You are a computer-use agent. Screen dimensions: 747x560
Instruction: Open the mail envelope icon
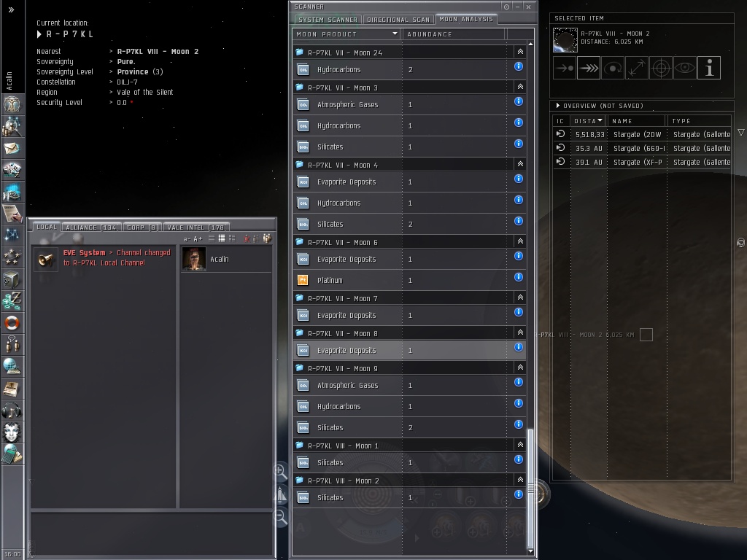click(x=12, y=148)
